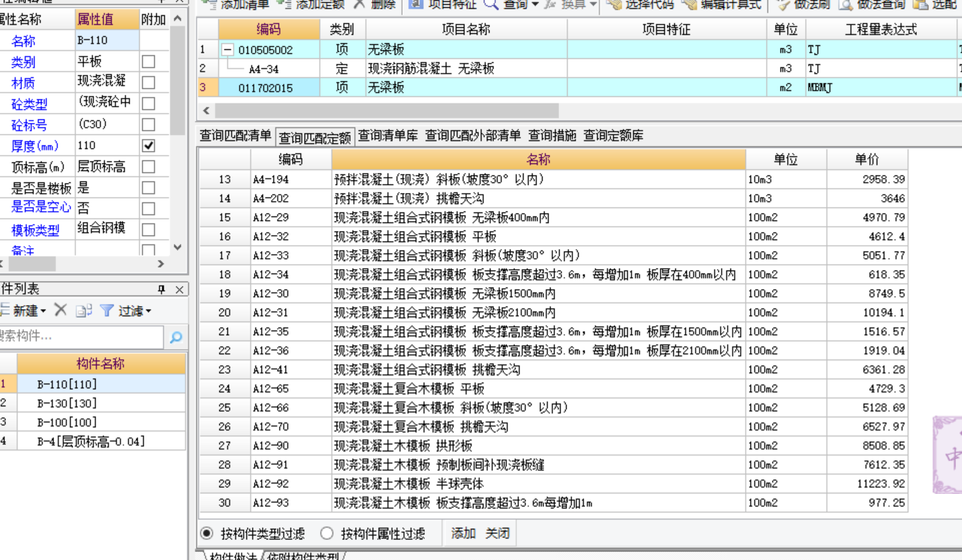The height and width of the screenshot is (560, 962).
Task: Pin the component list panel
Action: pyautogui.click(x=161, y=289)
